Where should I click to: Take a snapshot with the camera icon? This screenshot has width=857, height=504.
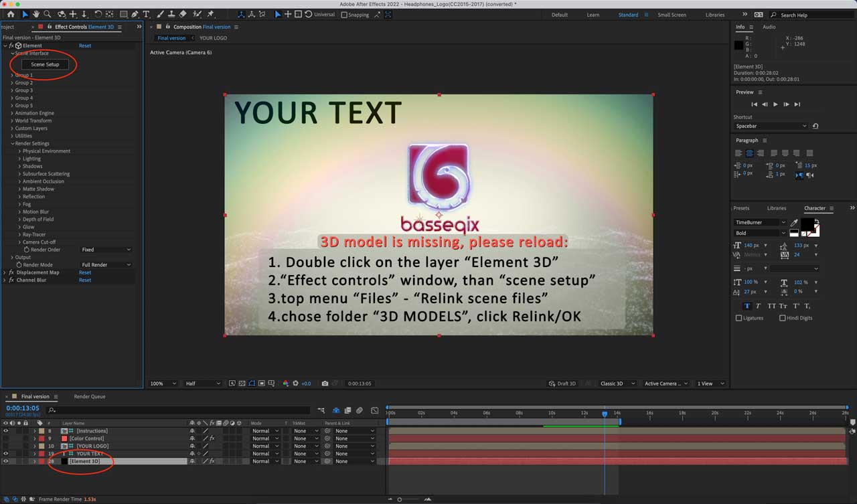click(x=325, y=384)
